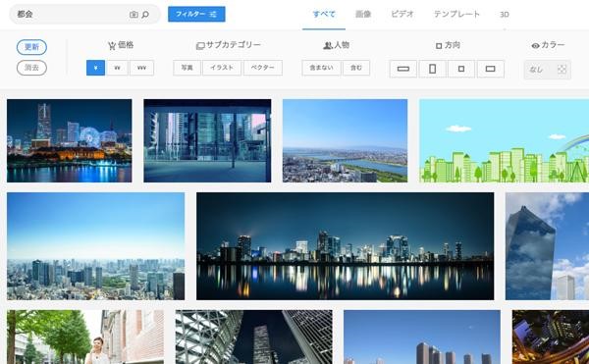Click the transparent checkered icon in color box
Image resolution: width=589 pixels, height=364 pixels.
tap(562, 69)
